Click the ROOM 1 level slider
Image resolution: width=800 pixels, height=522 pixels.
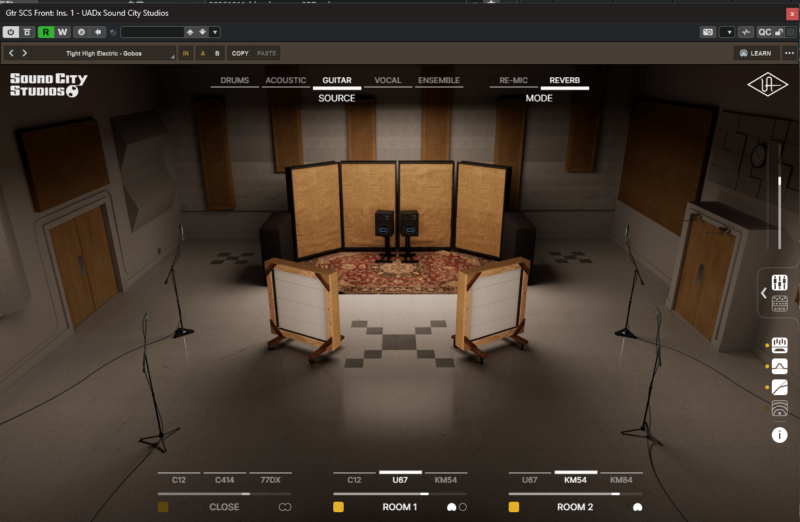pos(400,494)
